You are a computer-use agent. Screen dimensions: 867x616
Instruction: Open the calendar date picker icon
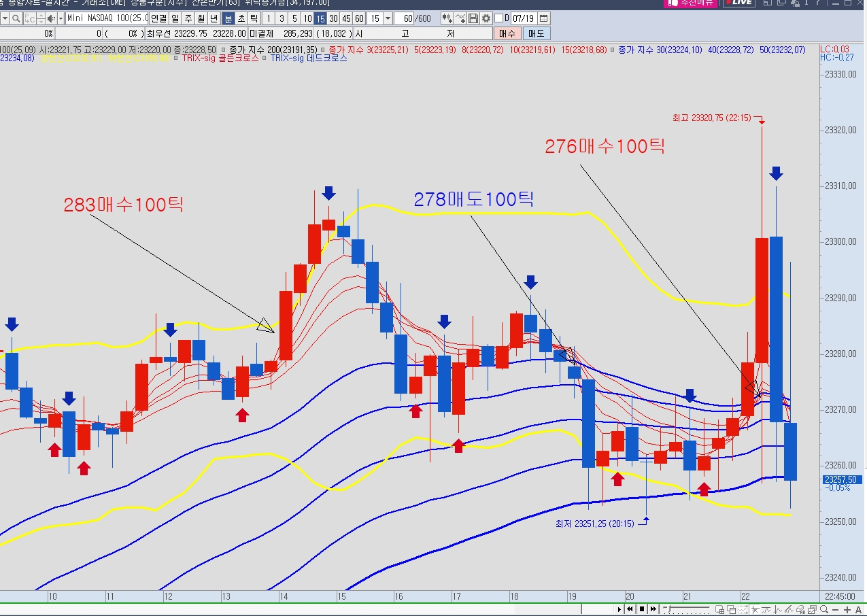click(x=543, y=18)
